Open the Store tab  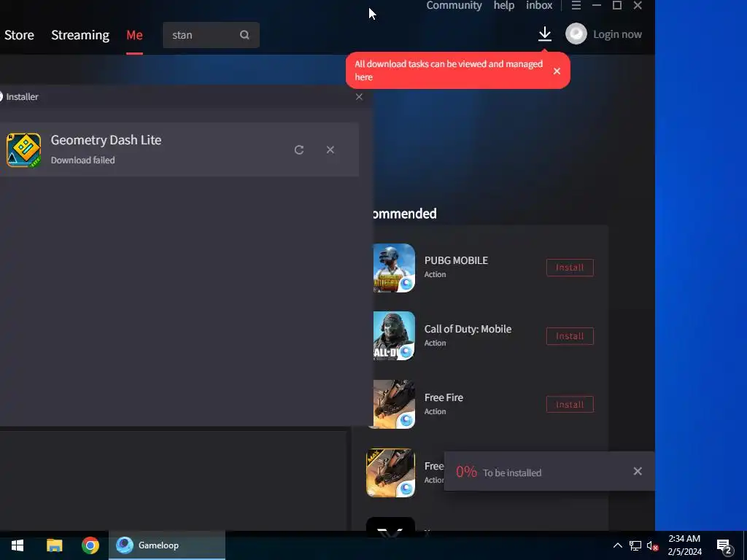click(x=19, y=35)
